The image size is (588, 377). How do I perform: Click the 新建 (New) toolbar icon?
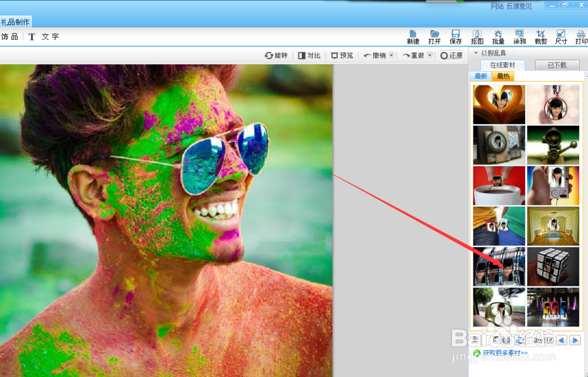413,37
